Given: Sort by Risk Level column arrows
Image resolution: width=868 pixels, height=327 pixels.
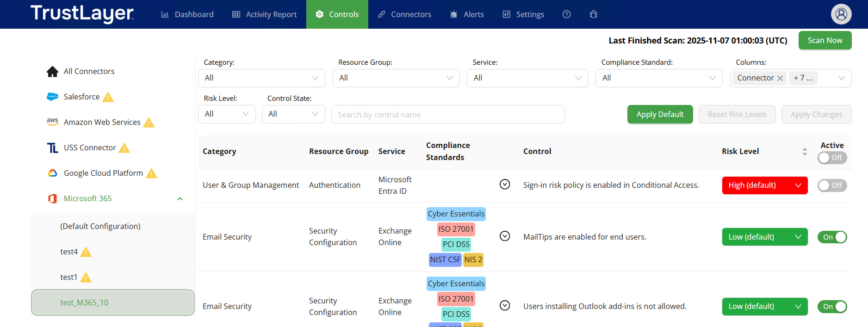Looking at the screenshot, I should [805, 152].
